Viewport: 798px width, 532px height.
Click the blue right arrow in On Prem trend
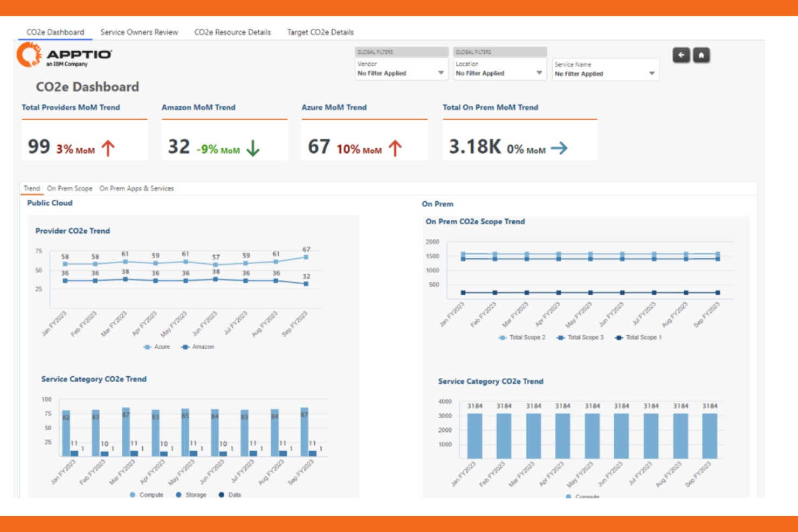pyautogui.click(x=559, y=148)
